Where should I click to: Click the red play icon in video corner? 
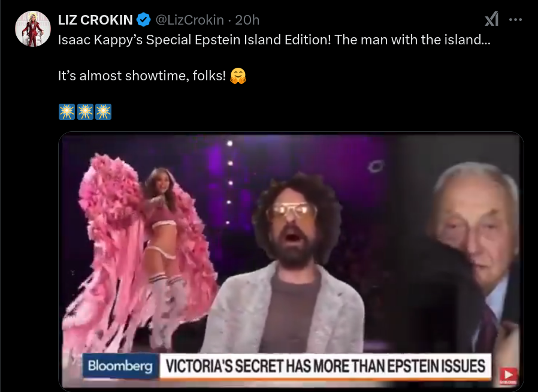[507, 376]
